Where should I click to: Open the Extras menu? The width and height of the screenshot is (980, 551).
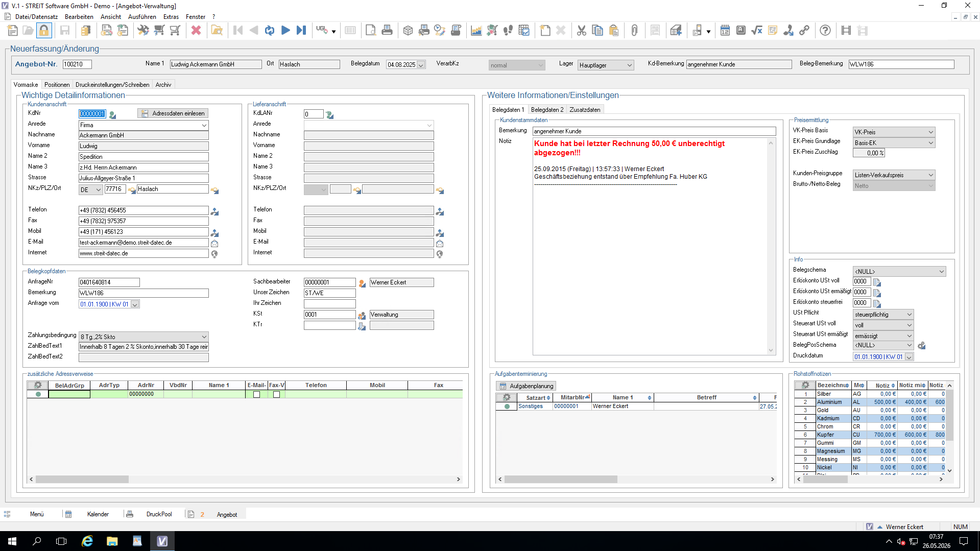(x=171, y=17)
